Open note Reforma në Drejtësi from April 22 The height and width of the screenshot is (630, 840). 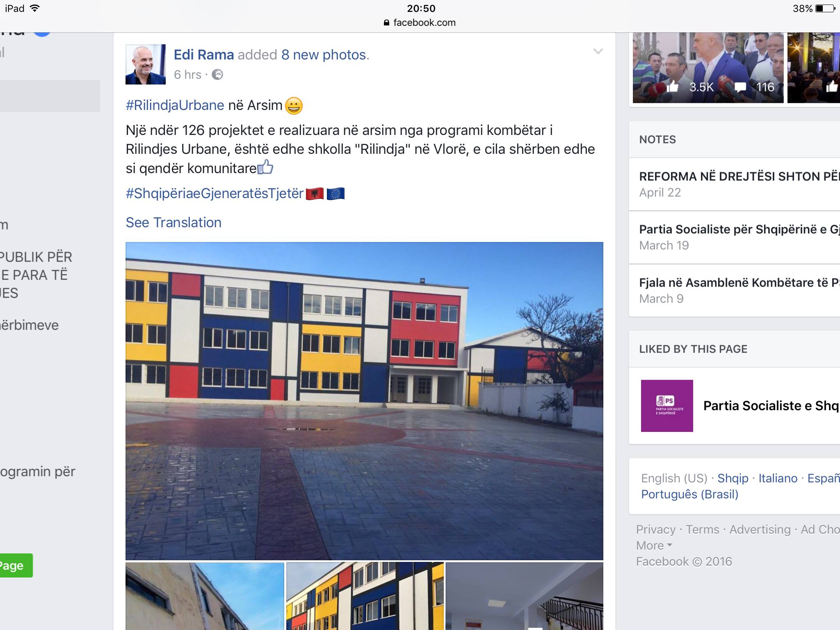coord(734,184)
